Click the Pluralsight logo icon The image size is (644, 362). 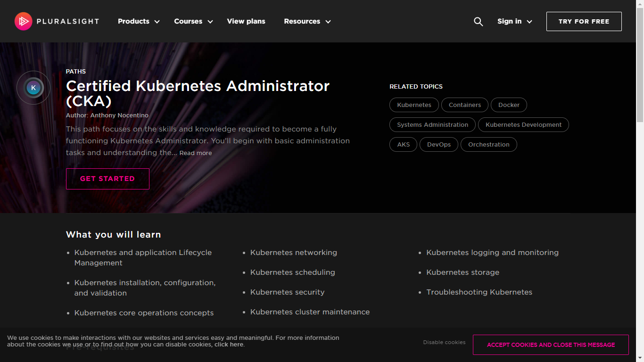pyautogui.click(x=24, y=21)
